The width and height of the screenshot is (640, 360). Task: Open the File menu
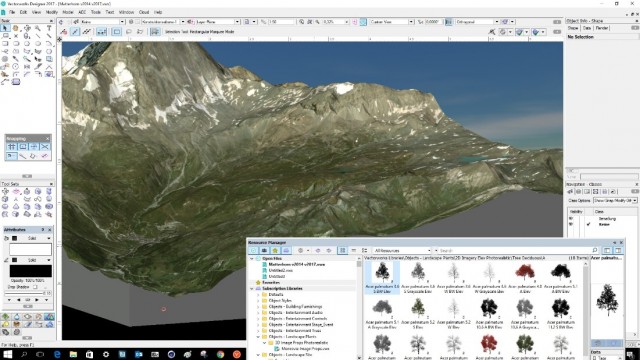[x=12, y=12]
